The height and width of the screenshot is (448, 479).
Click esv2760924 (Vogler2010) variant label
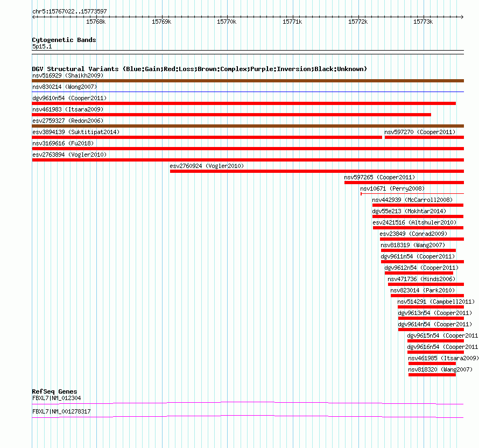[207, 166]
